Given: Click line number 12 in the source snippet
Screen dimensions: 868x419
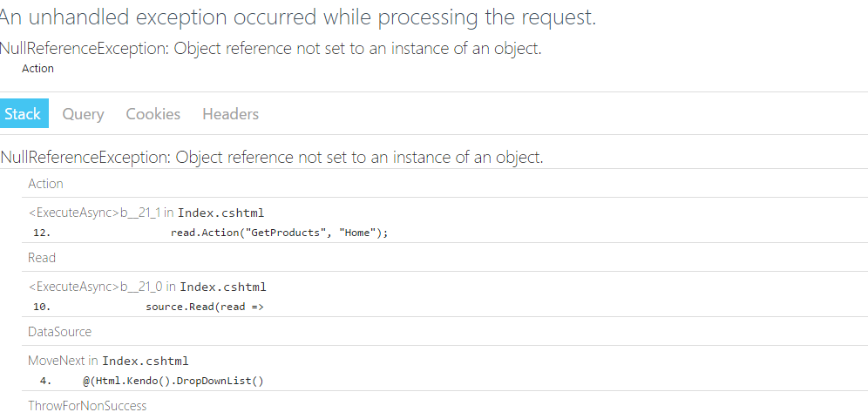Looking at the screenshot, I should [x=42, y=233].
